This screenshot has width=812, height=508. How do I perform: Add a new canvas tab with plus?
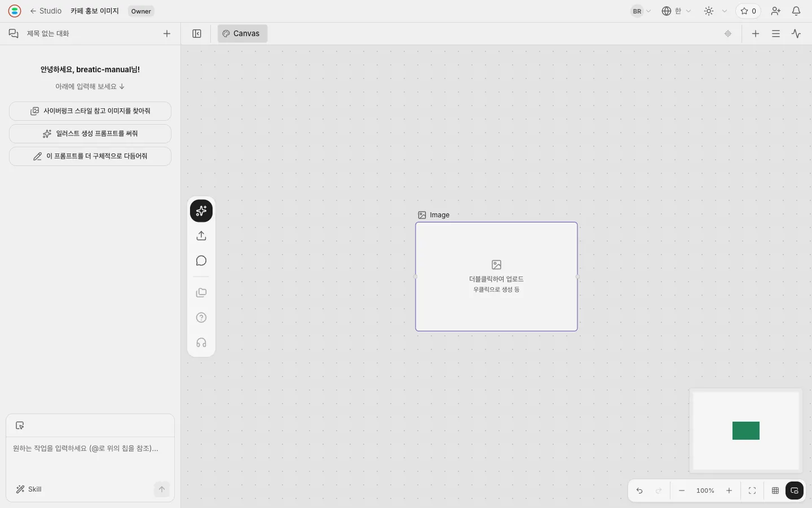pos(756,34)
